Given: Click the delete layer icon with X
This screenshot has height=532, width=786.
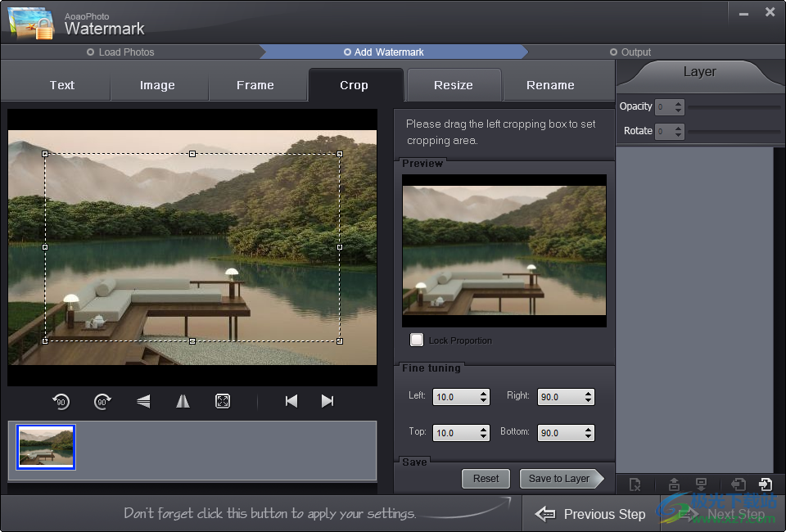Looking at the screenshot, I should (x=635, y=485).
